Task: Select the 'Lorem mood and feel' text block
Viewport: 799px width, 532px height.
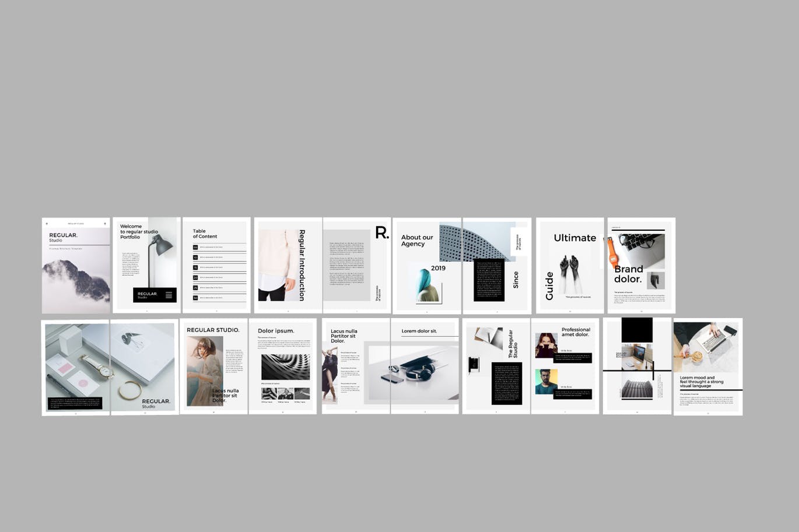Action: point(701,382)
